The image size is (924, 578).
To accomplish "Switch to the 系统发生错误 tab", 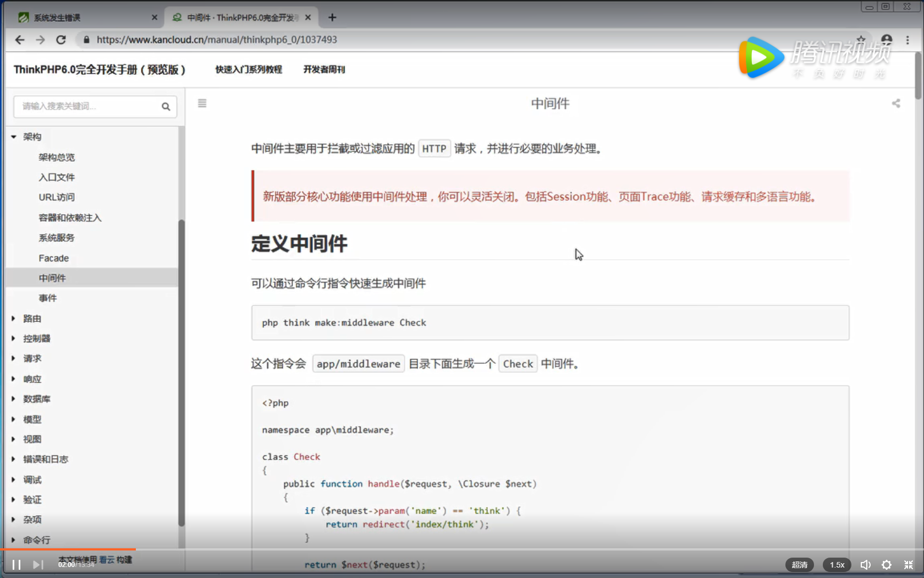I will click(85, 18).
